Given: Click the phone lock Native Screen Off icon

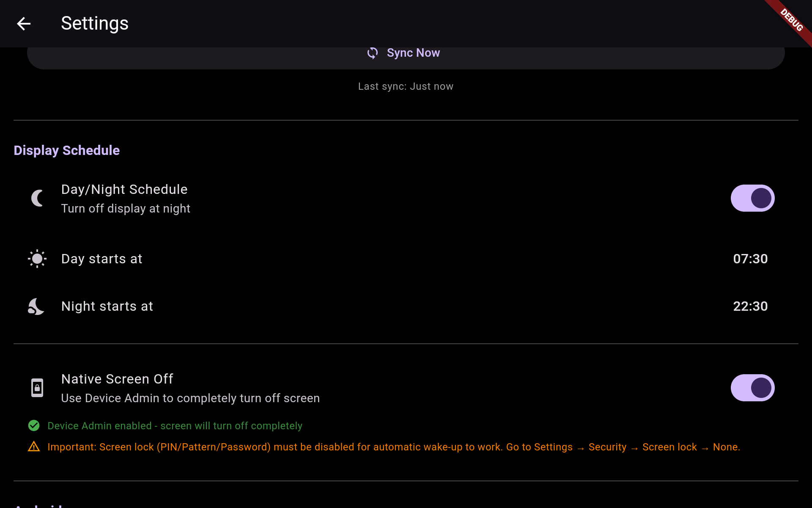Looking at the screenshot, I should tap(37, 388).
